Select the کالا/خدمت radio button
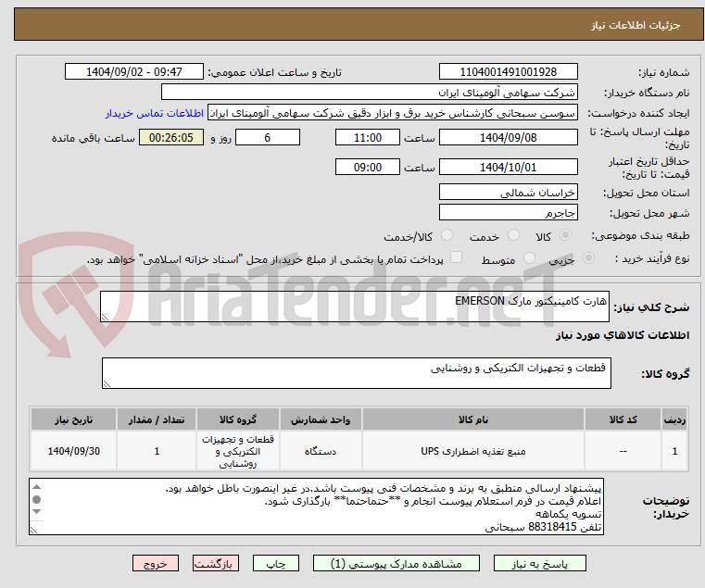This screenshot has height=588, width=705. (447, 234)
